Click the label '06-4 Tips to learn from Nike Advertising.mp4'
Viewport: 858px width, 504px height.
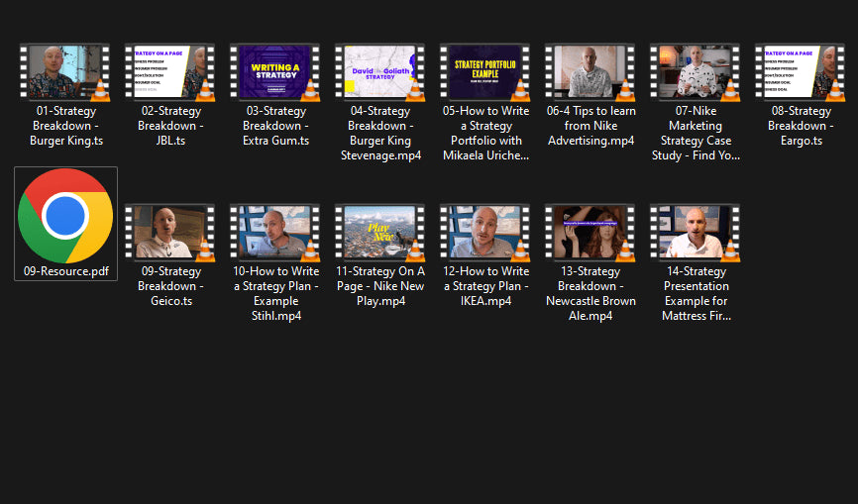590,126
